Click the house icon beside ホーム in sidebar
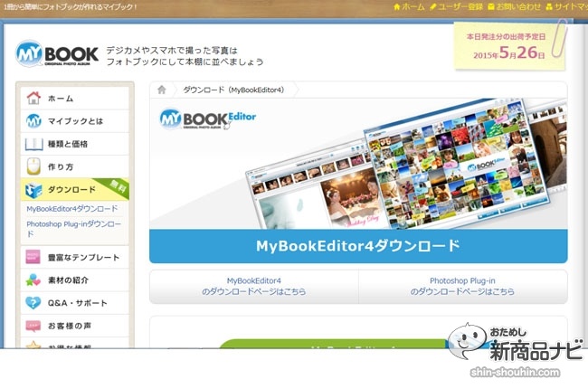 tap(33, 98)
